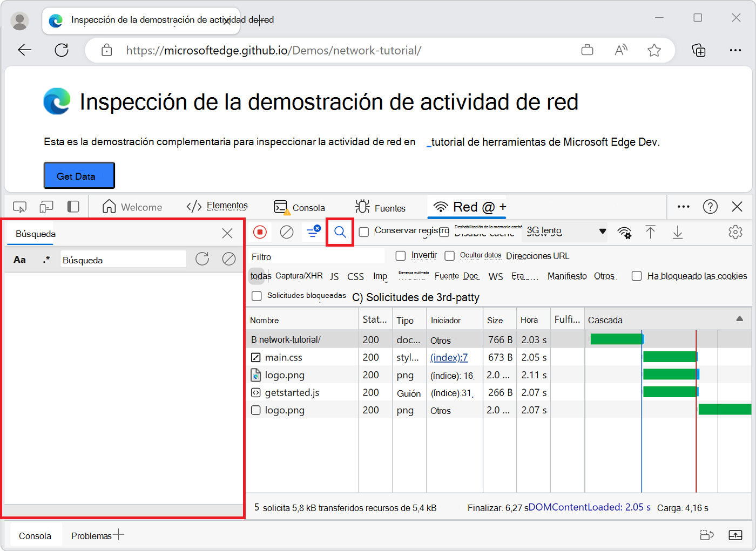Select the network-tutorial/ request row
This screenshot has width=756, height=551.
click(498, 339)
